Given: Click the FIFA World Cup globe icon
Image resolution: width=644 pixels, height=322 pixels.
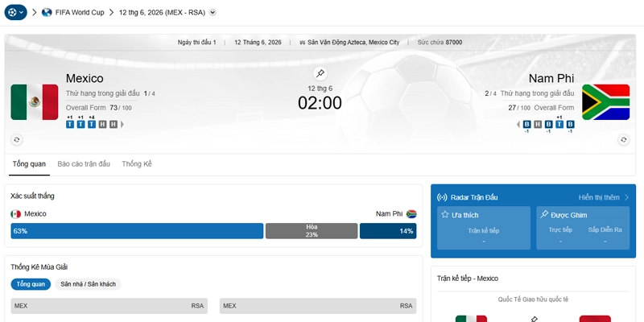Looking at the screenshot, I should (47, 12).
